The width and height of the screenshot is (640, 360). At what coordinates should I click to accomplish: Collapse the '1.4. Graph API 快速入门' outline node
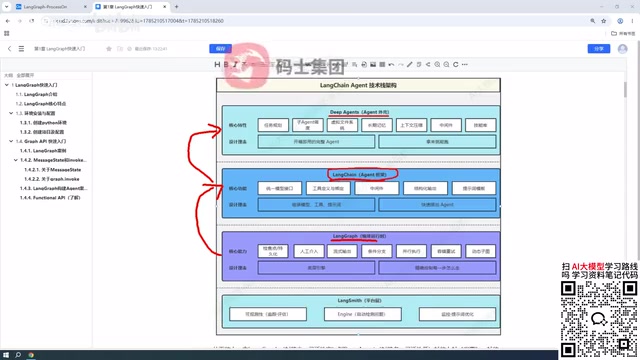tap(11, 141)
